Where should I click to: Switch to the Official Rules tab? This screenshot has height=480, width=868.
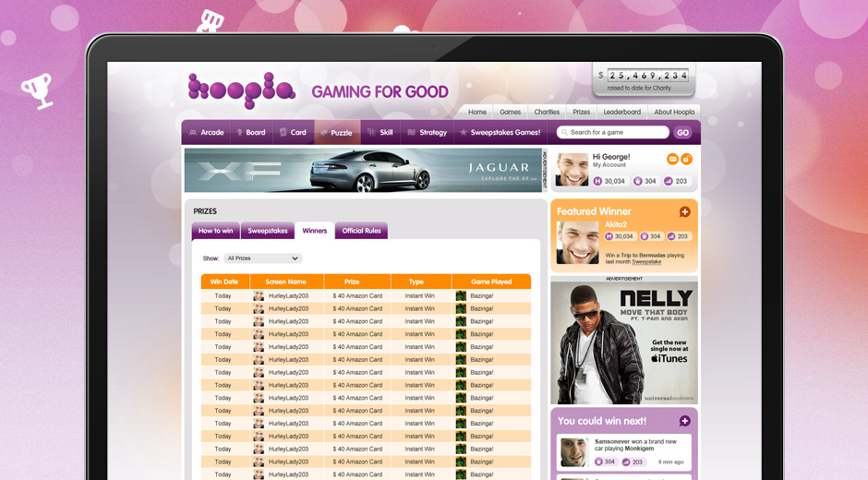click(361, 231)
